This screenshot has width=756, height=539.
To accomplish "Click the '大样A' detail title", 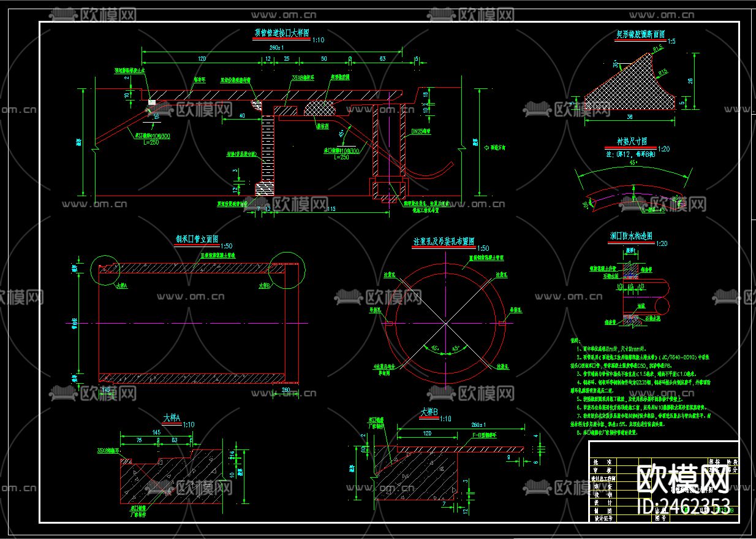I will [173, 418].
